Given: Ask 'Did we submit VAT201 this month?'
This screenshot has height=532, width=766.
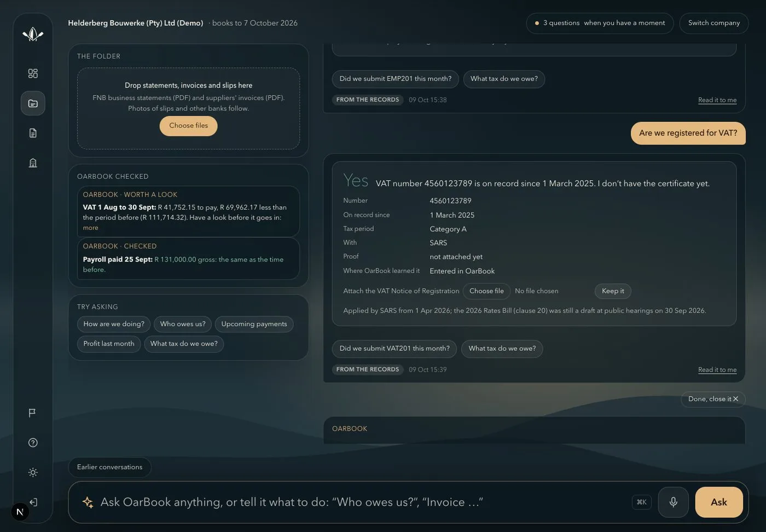Looking at the screenshot, I should [x=394, y=349].
